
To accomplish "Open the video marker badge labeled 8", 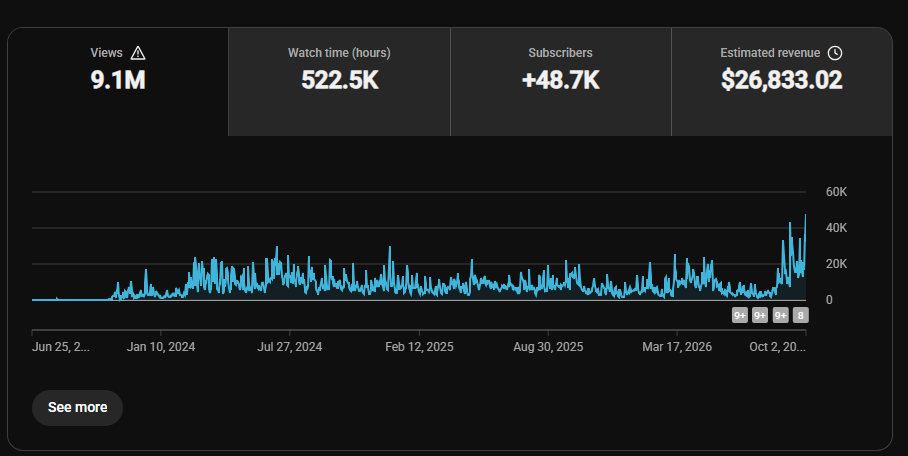I will [801, 315].
